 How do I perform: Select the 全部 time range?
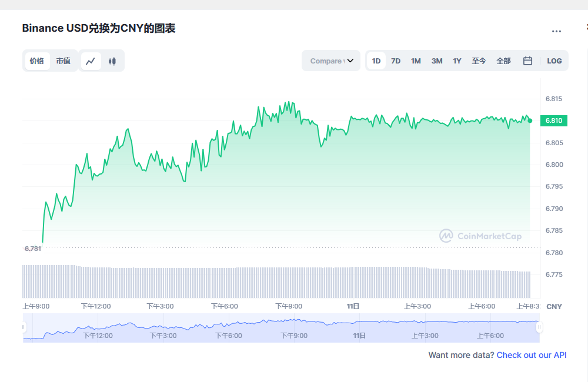coord(504,61)
